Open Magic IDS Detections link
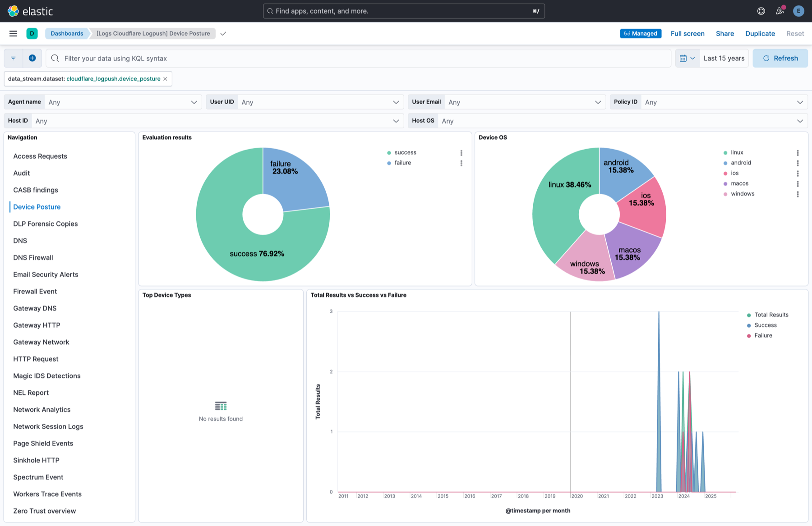 tap(47, 376)
